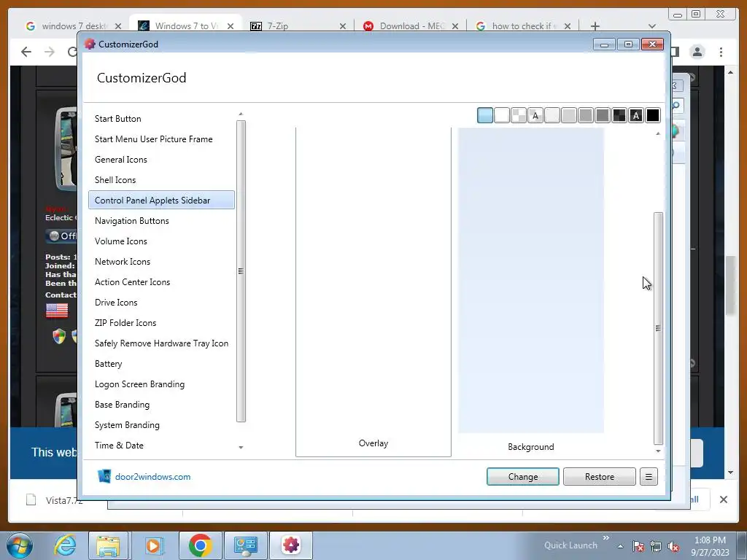Open the Start Button section
747x560 pixels.
click(x=117, y=119)
